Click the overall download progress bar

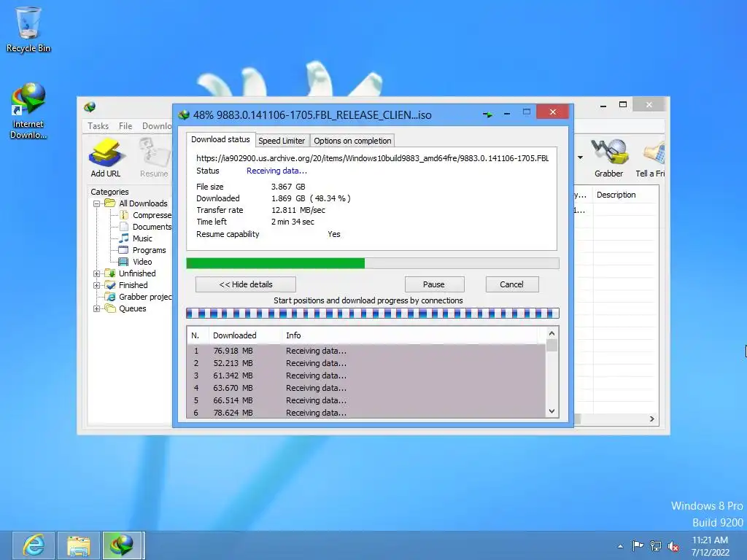click(373, 263)
